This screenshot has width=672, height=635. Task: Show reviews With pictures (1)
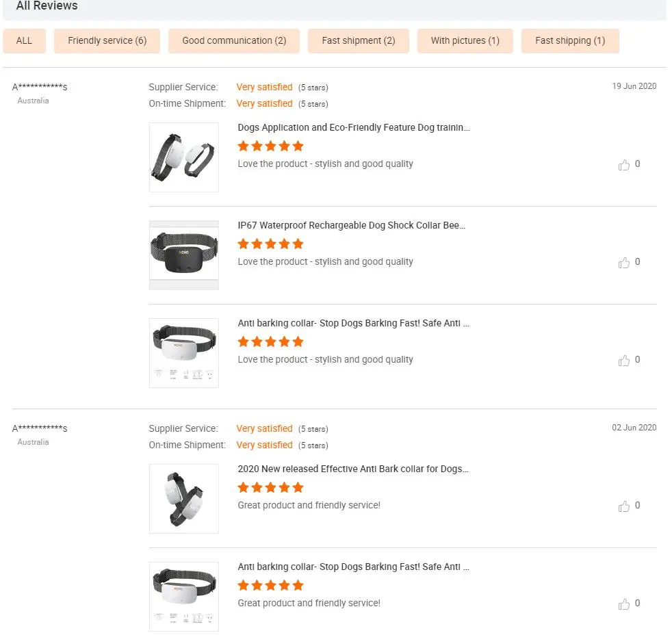pyautogui.click(x=465, y=41)
